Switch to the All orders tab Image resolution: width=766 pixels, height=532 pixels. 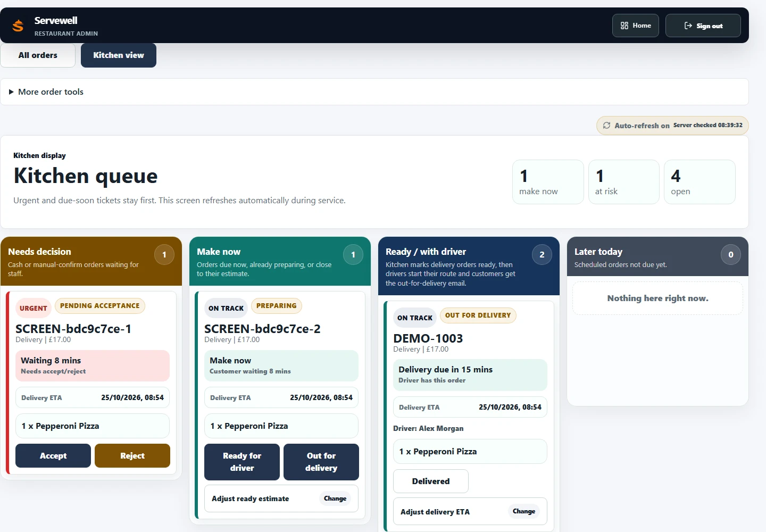[x=38, y=55]
